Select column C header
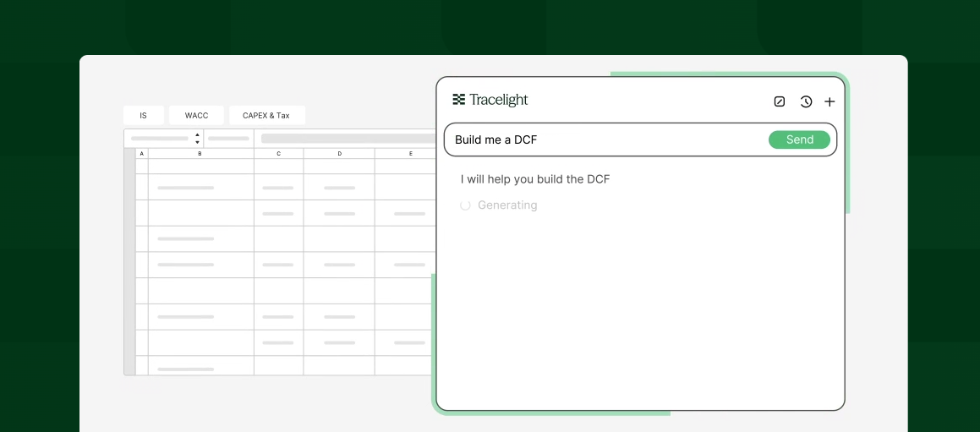 pos(279,153)
